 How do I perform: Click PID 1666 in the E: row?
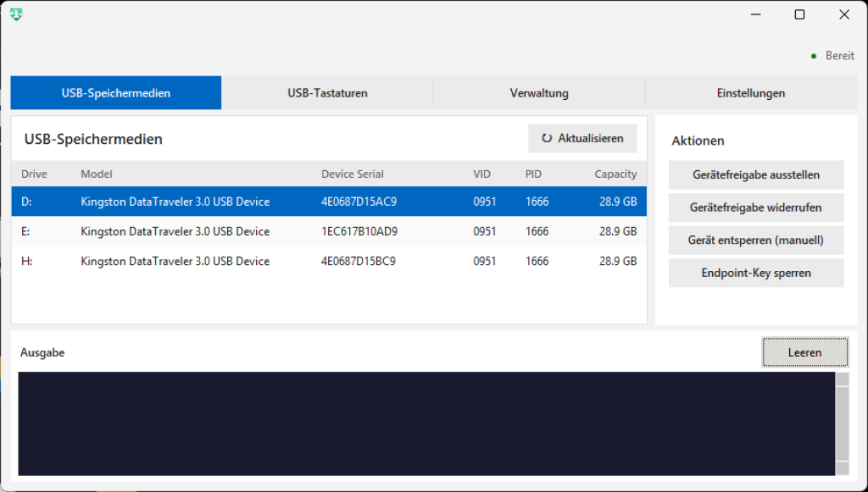tap(537, 232)
